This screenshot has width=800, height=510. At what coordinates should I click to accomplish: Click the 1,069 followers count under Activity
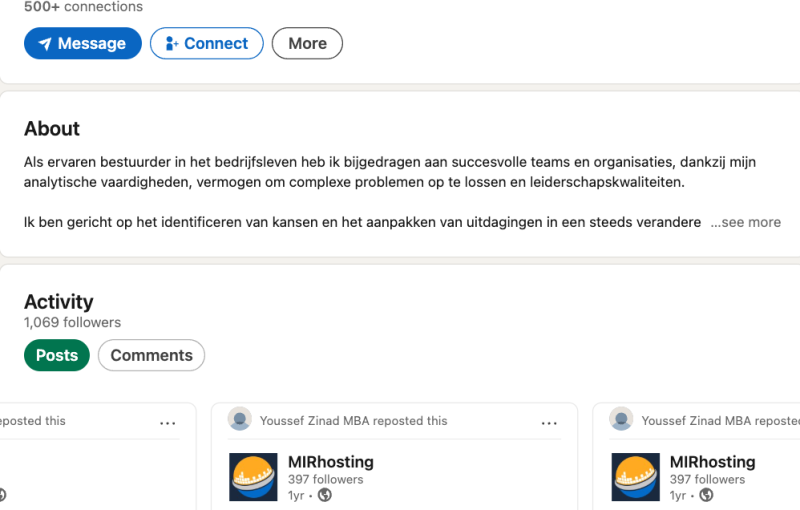click(x=72, y=323)
